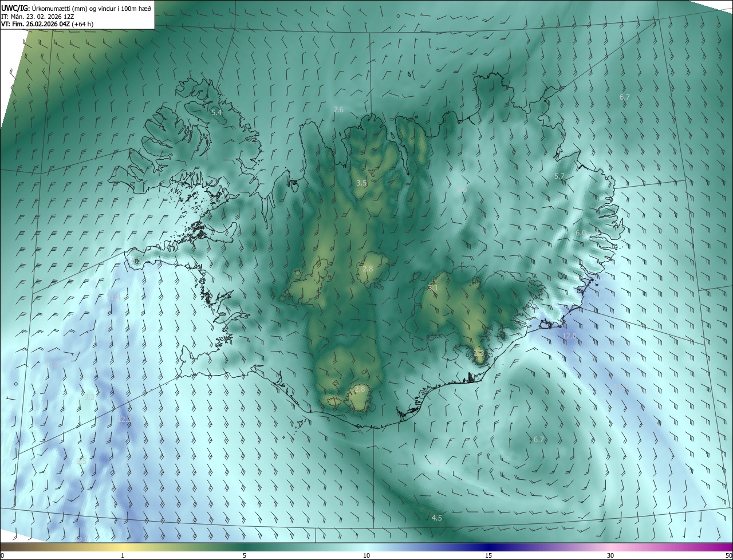Click the 9.5 value in the southwest sea
Viewport: 733px width, 560px height.
pos(82,462)
